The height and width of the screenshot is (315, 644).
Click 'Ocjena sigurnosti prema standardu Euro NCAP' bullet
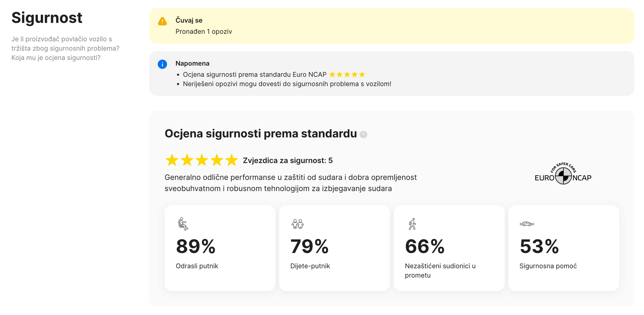[x=255, y=74]
